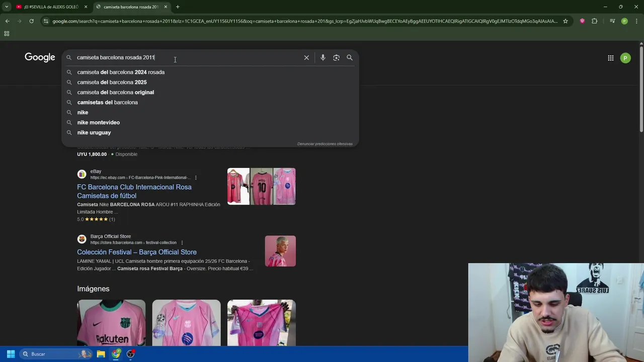Open File Explorer from the taskbar

pyautogui.click(x=101, y=354)
